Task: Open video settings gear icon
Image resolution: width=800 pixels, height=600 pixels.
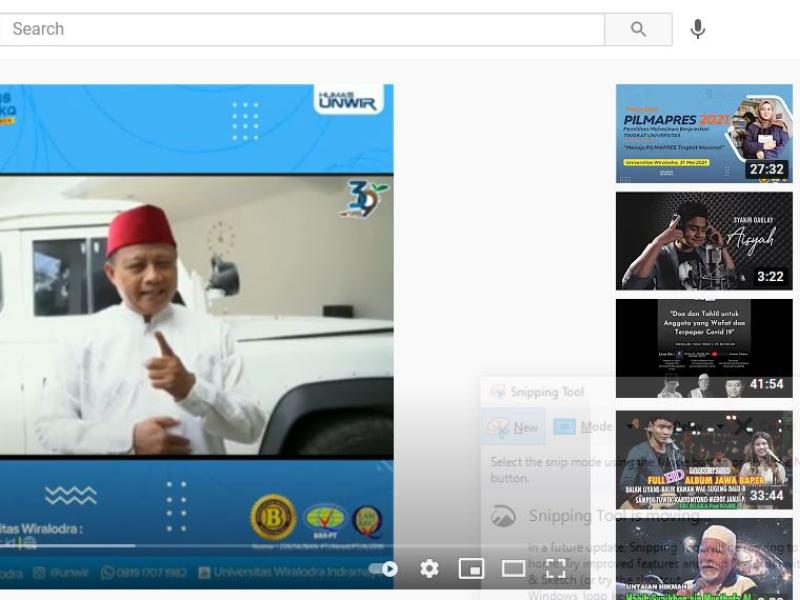Action: pos(429,568)
